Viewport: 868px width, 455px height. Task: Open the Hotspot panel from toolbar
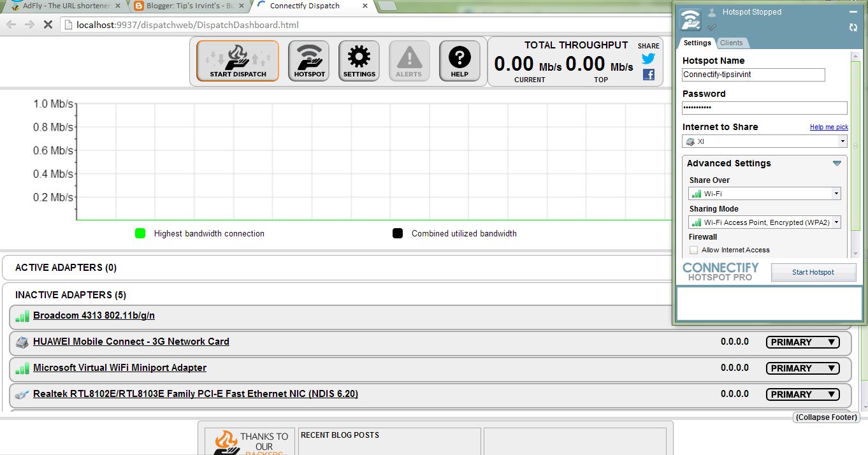point(309,61)
